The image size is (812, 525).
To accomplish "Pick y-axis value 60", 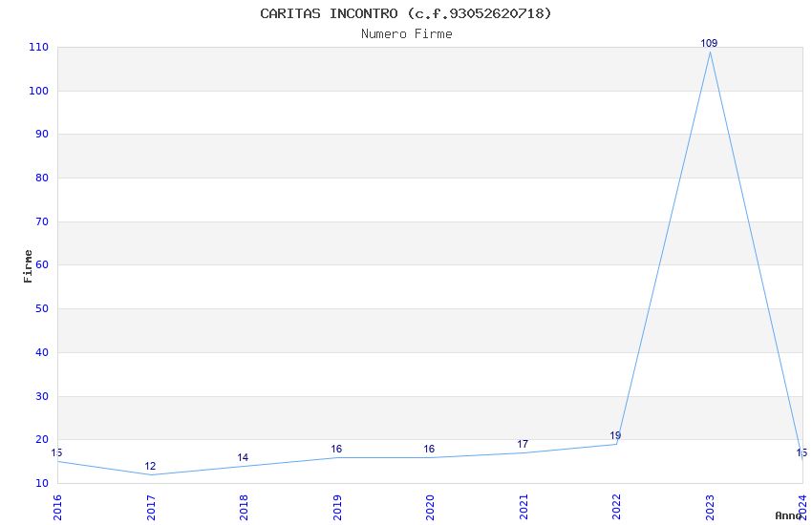I will pyautogui.click(x=41, y=264).
